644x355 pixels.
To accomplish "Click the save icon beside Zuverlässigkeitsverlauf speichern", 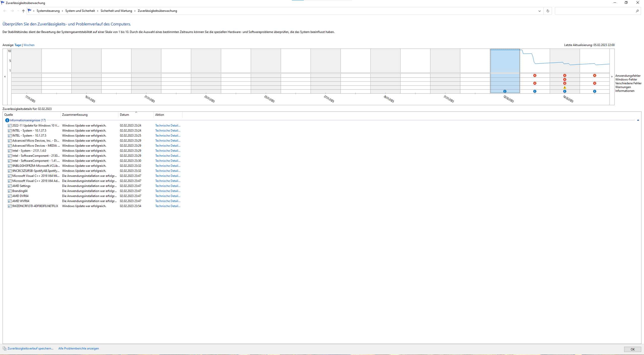I will click(5, 348).
